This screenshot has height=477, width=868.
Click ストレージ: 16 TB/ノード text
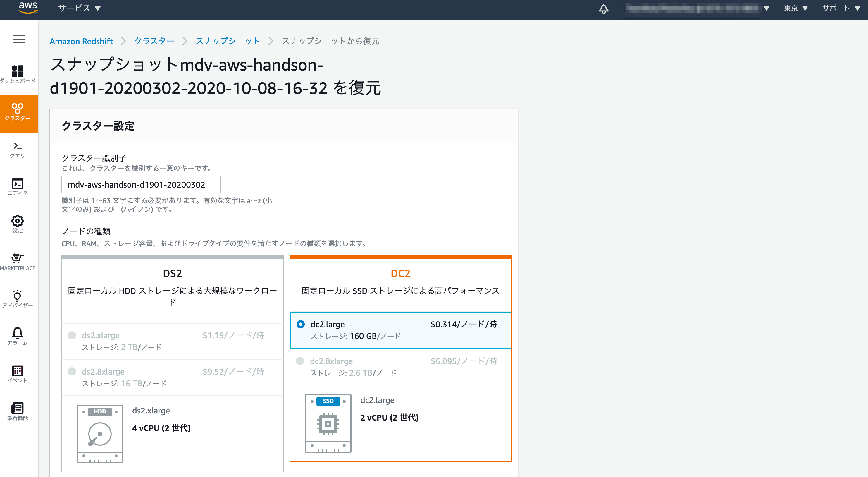124,384
